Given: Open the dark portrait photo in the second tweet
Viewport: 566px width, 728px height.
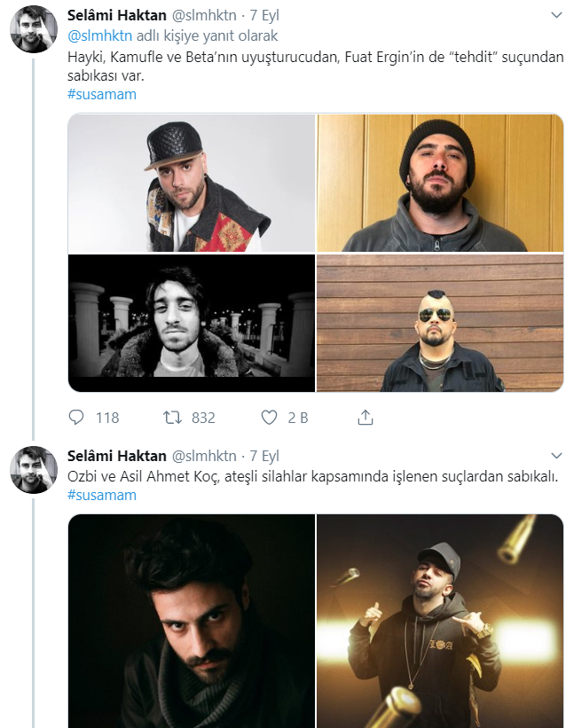Looking at the screenshot, I should (x=192, y=621).
